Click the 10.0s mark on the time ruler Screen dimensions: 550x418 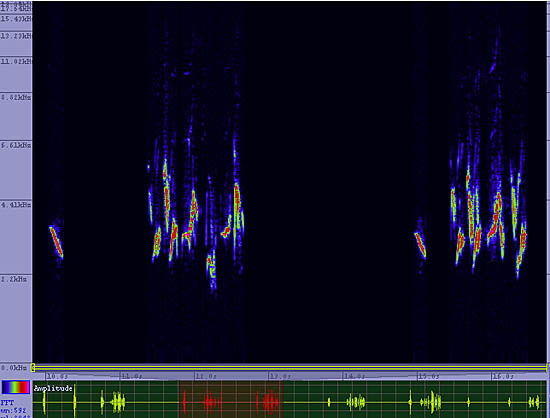pyautogui.click(x=57, y=377)
